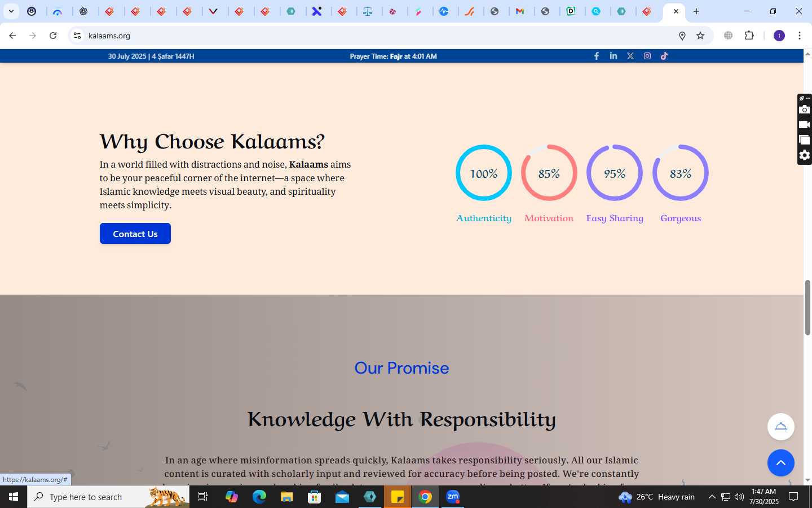Click the stacked windows icon in side toolbar

(805, 140)
